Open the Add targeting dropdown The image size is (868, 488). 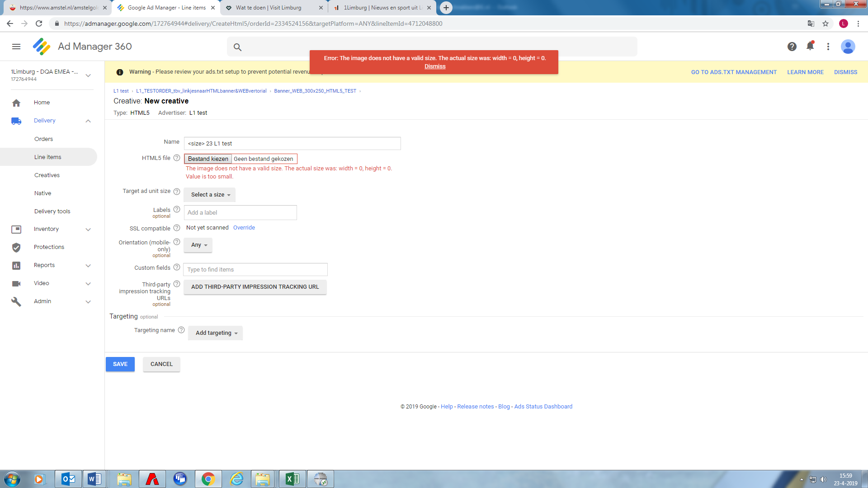click(x=216, y=333)
